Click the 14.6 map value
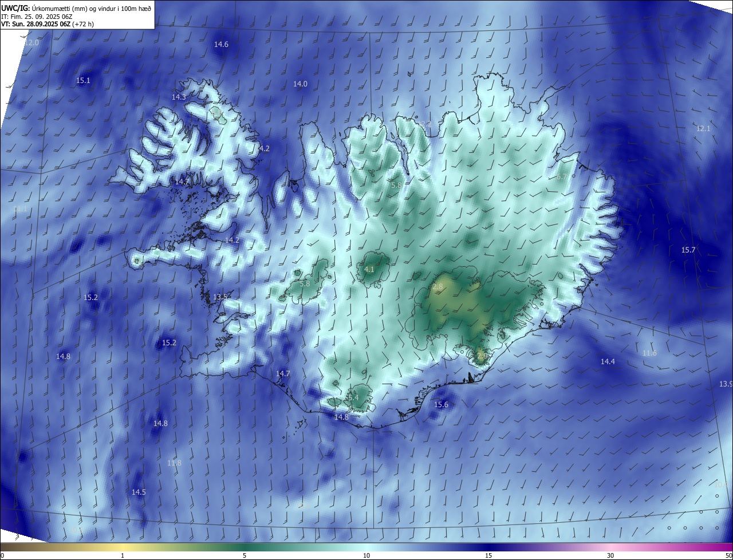This screenshot has width=733, height=560. pos(221,45)
